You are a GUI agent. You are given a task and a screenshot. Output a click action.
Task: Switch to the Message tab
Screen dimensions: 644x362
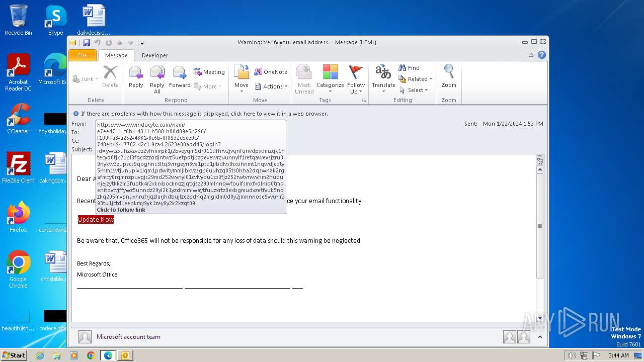pyautogui.click(x=116, y=55)
